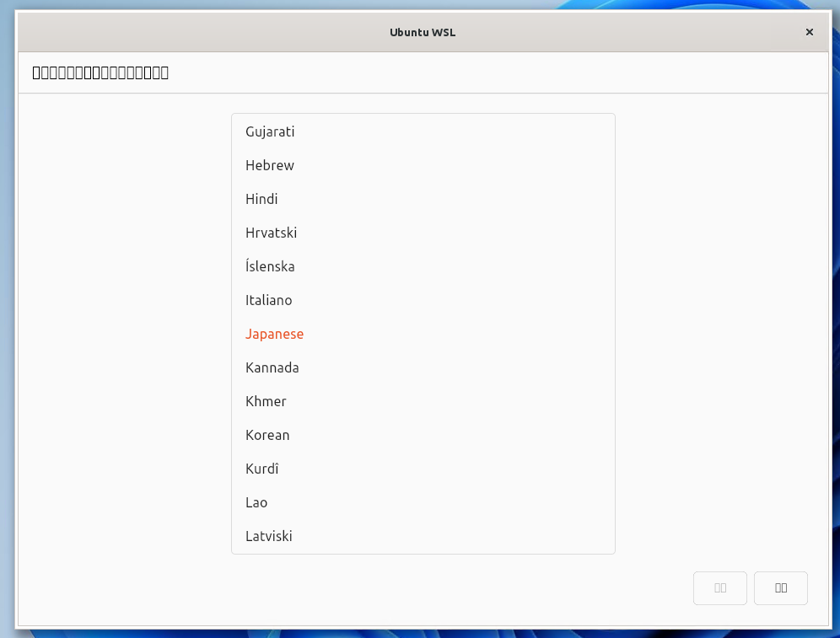Pick Gujarati at the top of the list

pos(270,131)
